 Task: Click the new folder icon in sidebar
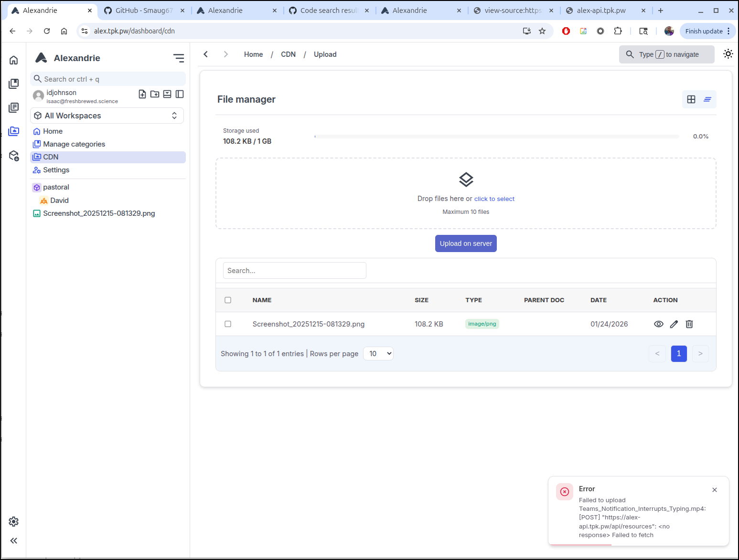pyautogui.click(x=155, y=94)
